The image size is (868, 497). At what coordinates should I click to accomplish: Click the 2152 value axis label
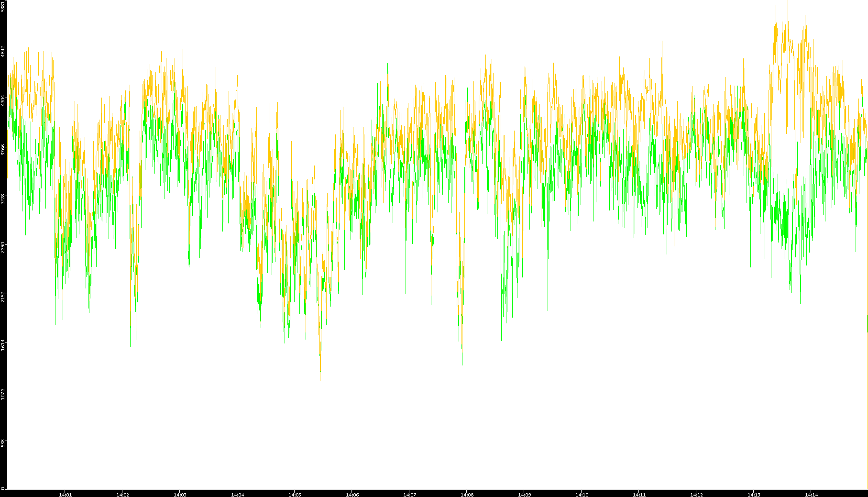tap(3, 296)
